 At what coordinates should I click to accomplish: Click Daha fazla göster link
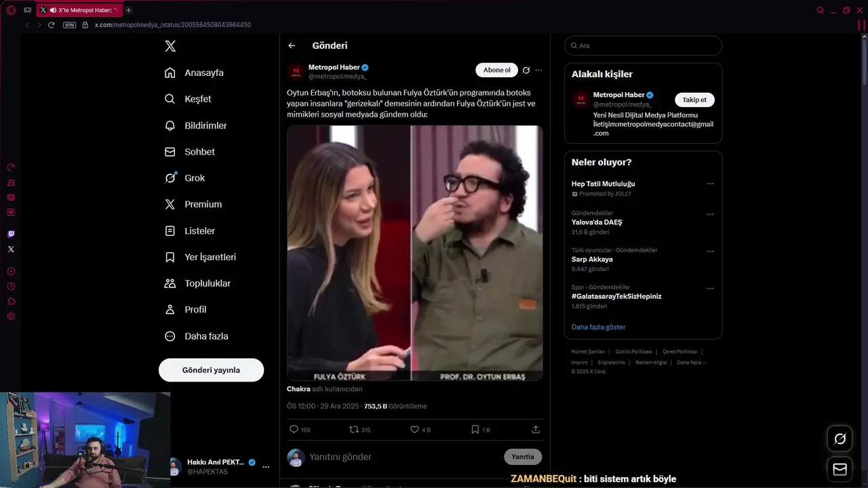pos(598,327)
